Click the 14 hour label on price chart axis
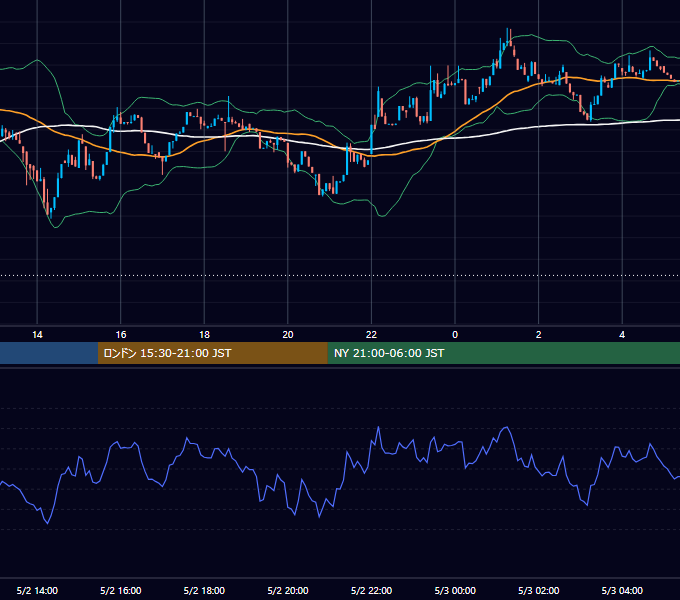 click(x=37, y=335)
